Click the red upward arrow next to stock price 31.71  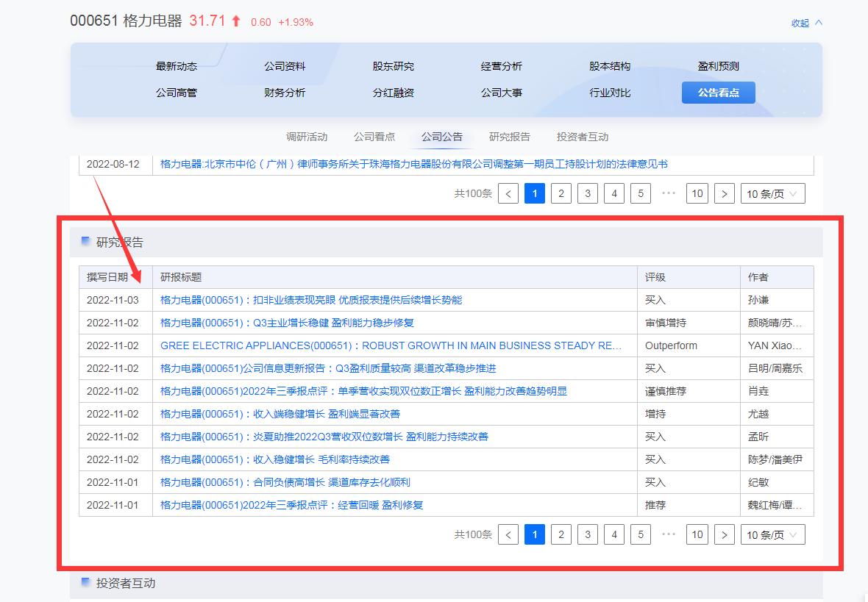point(234,22)
